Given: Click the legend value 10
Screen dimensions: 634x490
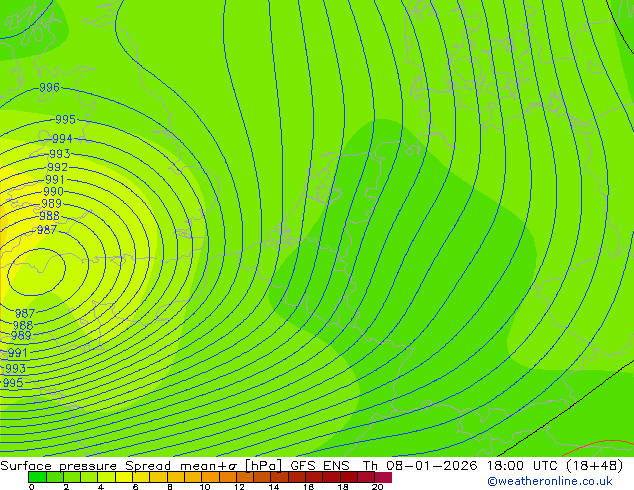Looking at the screenshot, I should click(x=205, y=487).
